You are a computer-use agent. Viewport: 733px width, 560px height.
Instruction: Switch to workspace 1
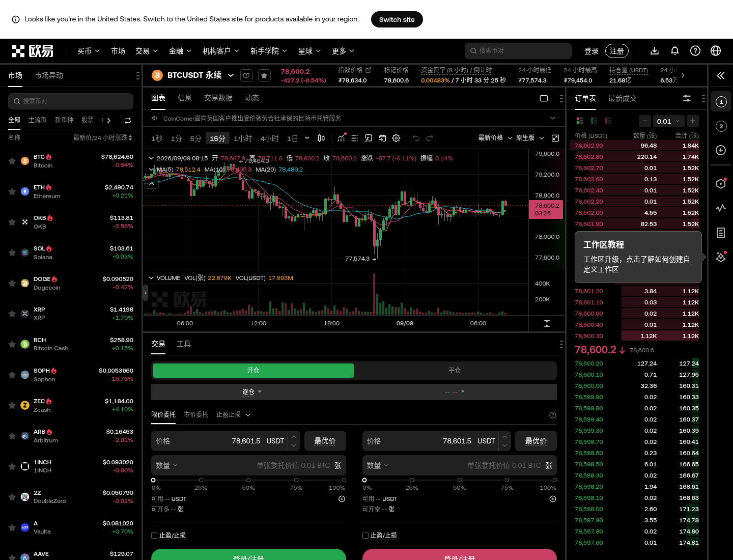pos(721,102)
